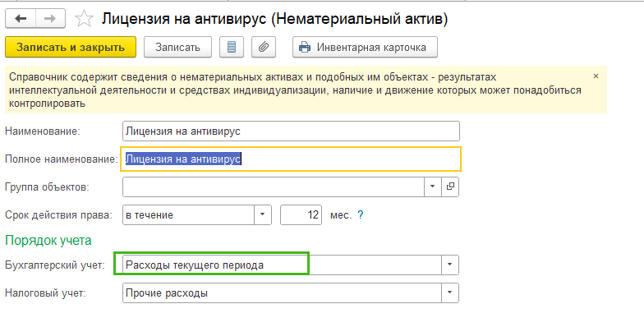Expand the Срок действия права dropdown arrow
The height and width of the screenshot is (327, 644).
click(x=263, y=215)
